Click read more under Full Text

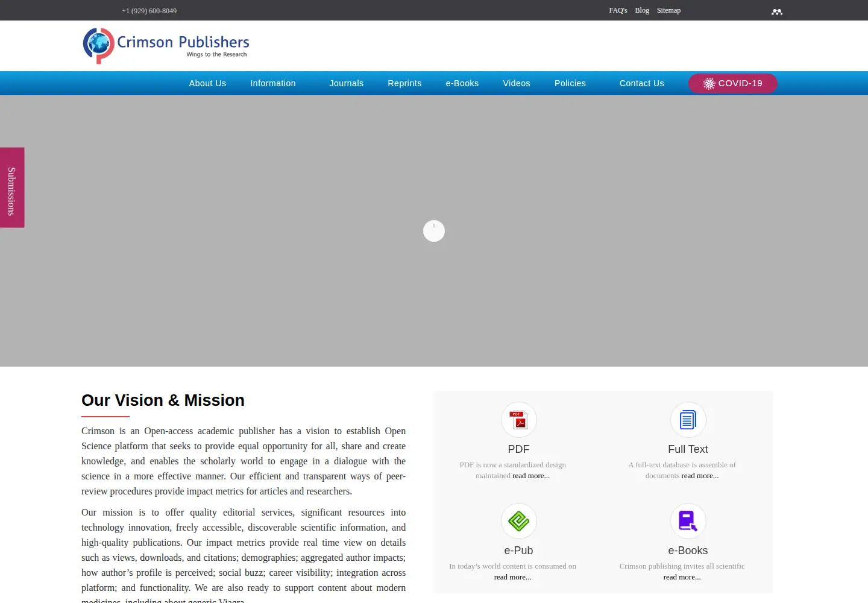(x=700, y=476)
